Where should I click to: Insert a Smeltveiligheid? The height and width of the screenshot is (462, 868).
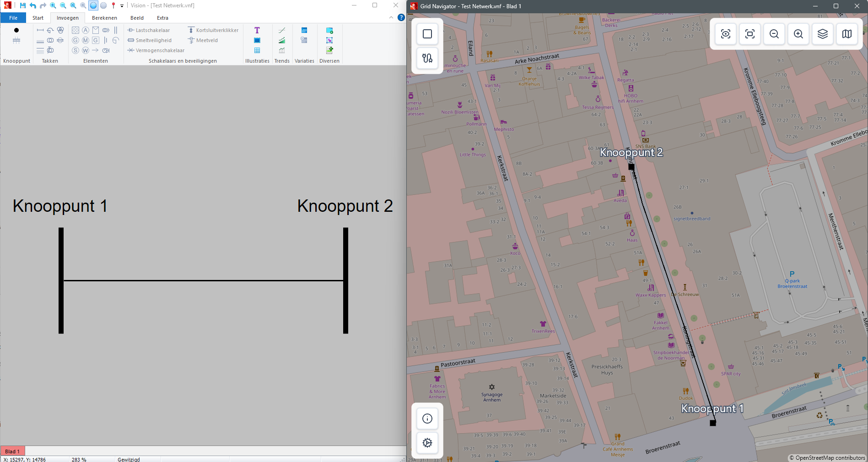click(150, 40)
